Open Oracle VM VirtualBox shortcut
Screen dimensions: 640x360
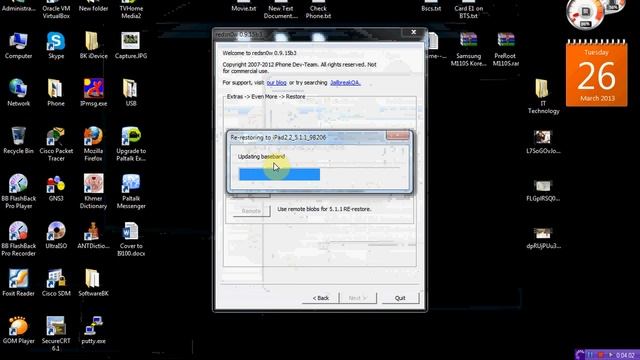click(x=56, y=10)
